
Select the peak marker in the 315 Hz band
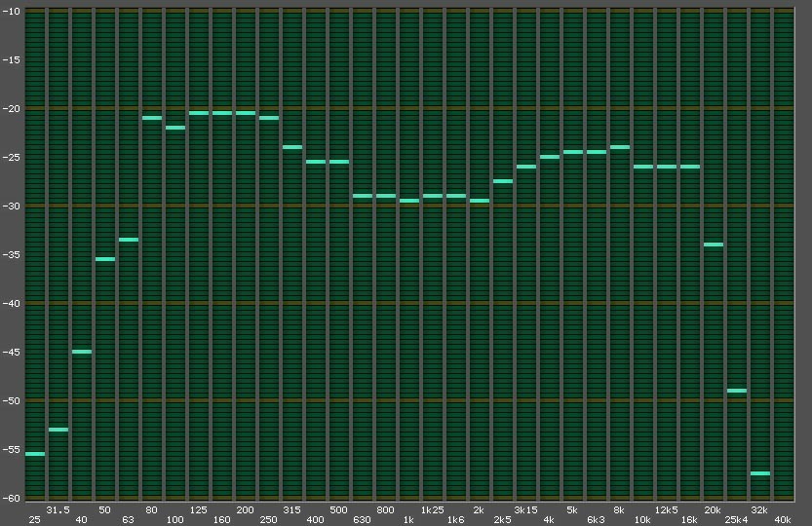tap(292, 147)
